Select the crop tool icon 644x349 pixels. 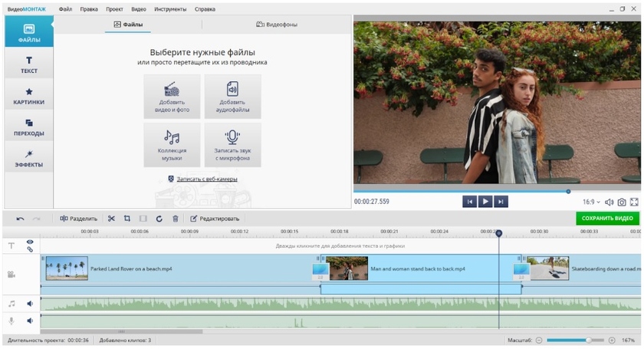127,219
